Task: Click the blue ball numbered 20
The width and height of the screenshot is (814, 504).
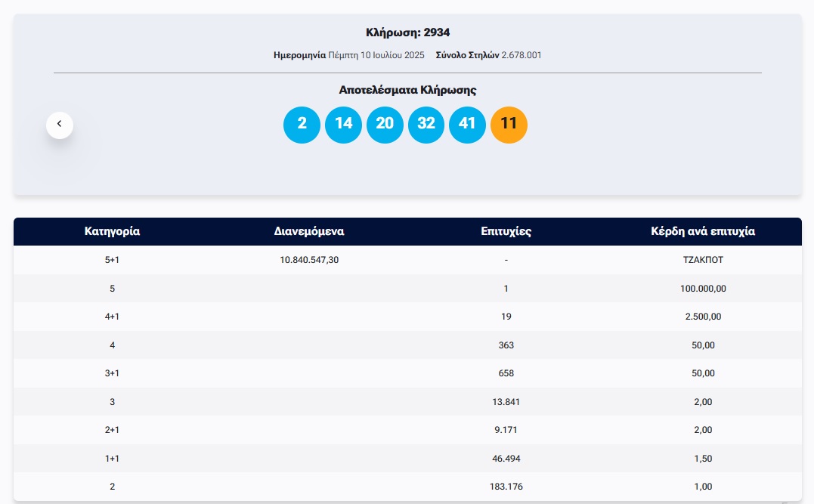Action: 385,124
